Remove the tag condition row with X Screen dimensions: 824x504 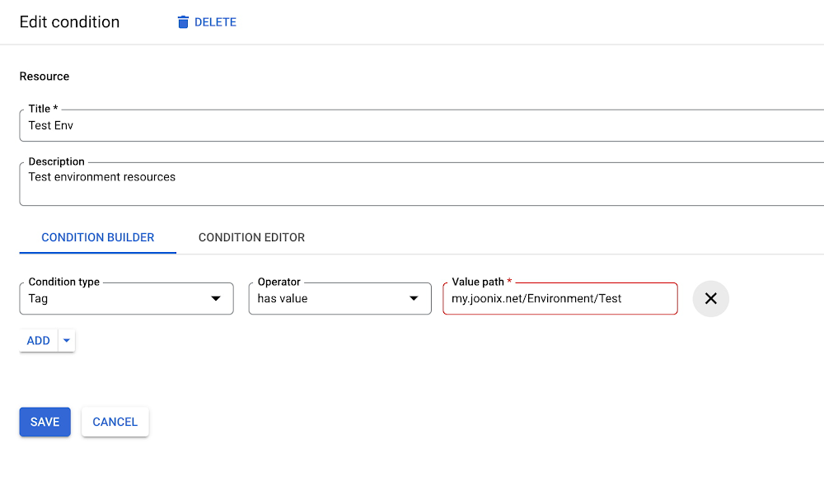(710, 299)
